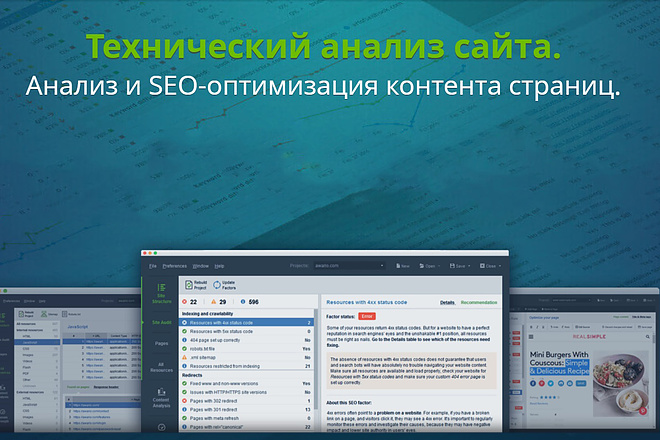Click the red status icon for Pages with 302 redirect

[x=184, y=401]
